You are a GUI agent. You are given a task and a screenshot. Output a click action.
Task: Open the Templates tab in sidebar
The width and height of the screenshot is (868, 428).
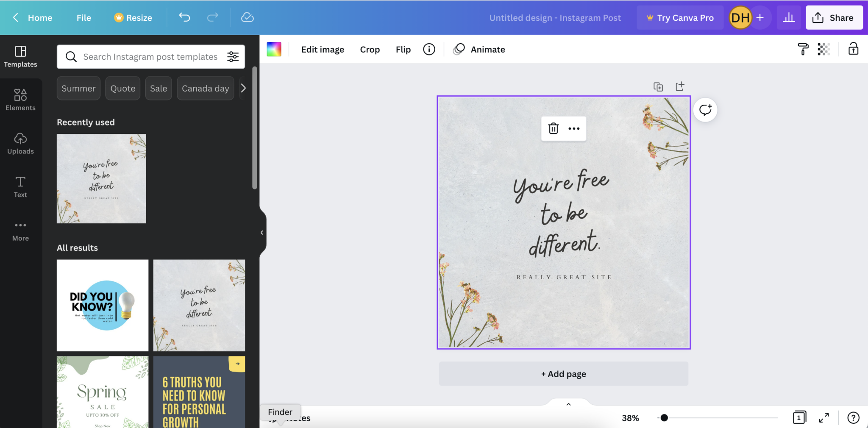click(x=20, y=56)
